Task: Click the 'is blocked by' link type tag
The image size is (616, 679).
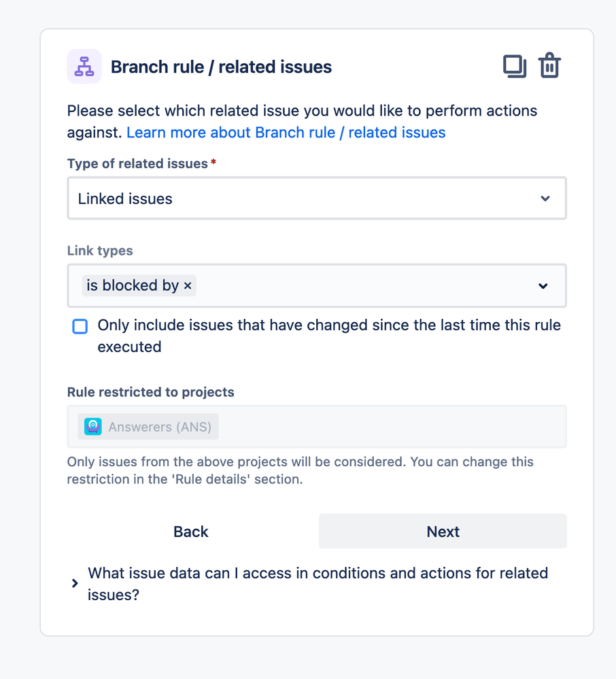Action: [132, 286]
